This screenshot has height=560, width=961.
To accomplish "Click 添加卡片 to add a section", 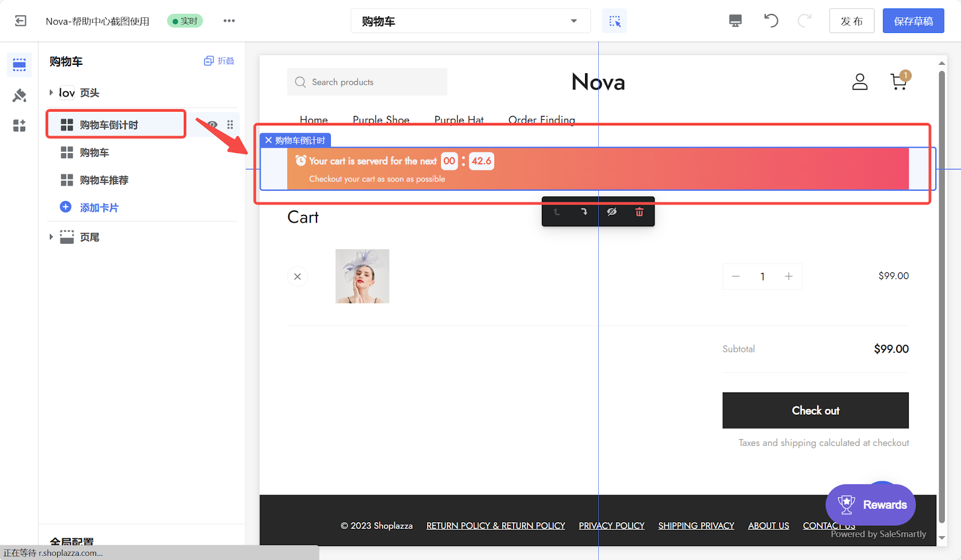I will click(99, 208).
